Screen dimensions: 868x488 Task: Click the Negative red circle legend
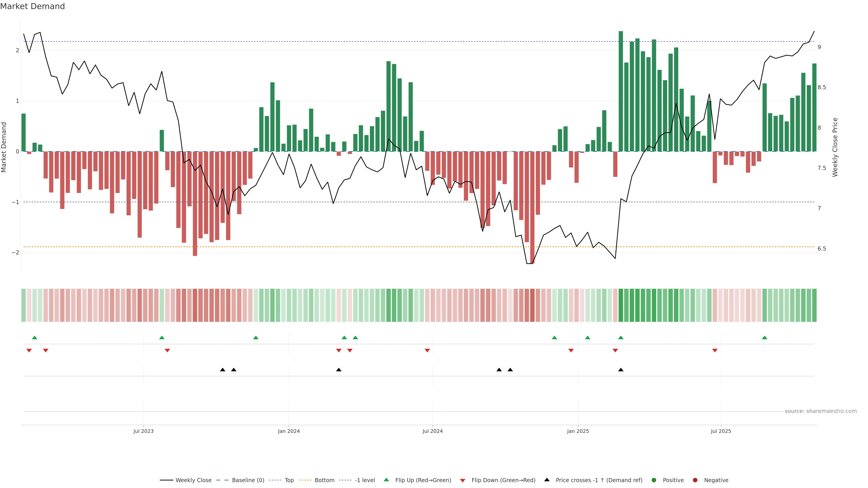coord(695,480)
